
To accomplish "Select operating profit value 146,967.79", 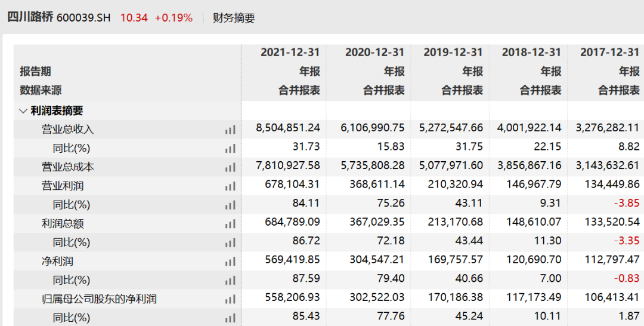I will click(x=534, y=184).
